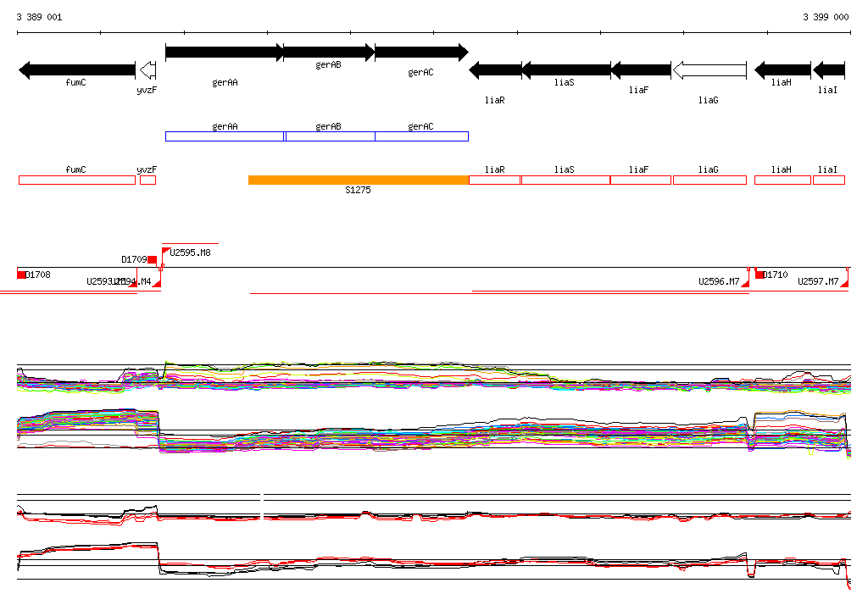Click the black liaS gene arrow
The image size is (868, 605).
[566, 70]
